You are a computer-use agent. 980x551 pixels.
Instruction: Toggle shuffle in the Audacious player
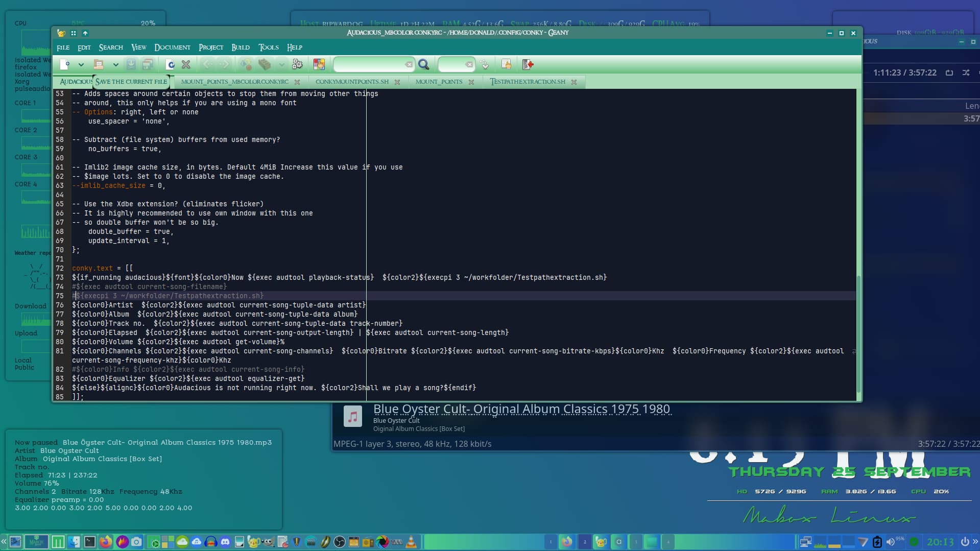pyautogui.click(x=966, y=73)
